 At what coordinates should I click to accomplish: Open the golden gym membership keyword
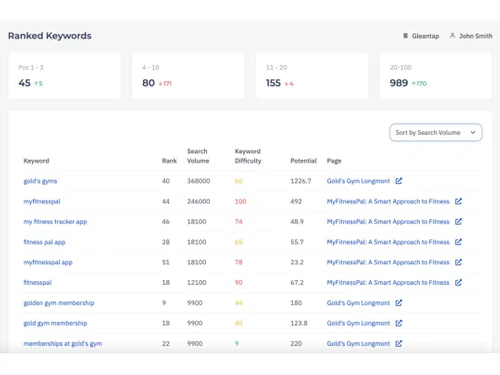[59, 303]
